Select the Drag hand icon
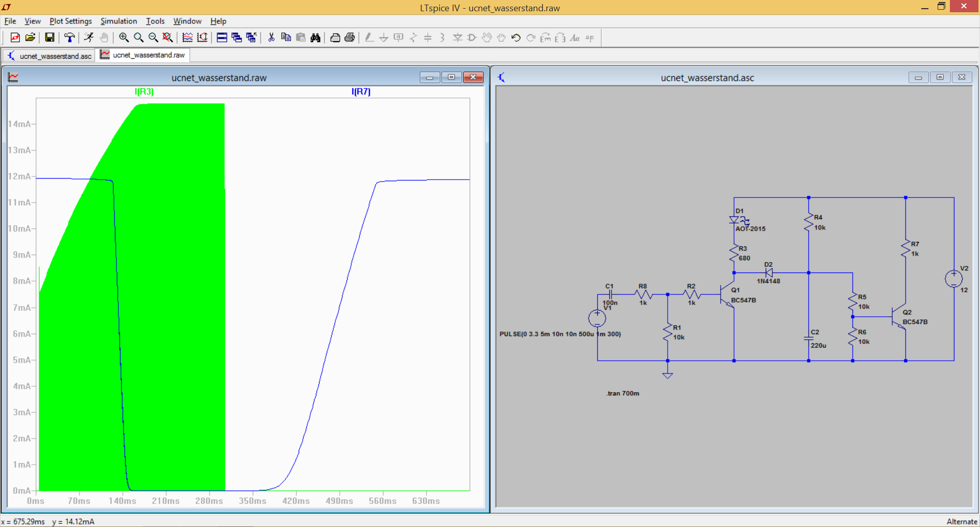980x527 pixels. pyautogui.click(x=501, y=37)
